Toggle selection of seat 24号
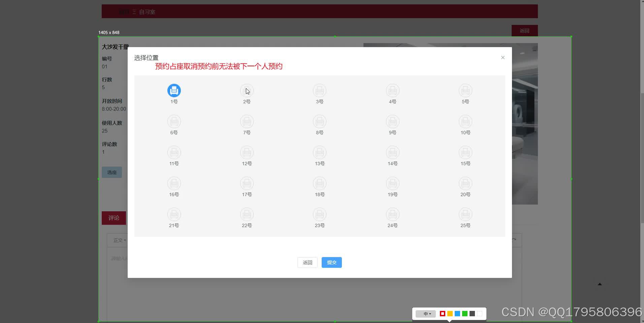Image resolution: width=644 pixels, height=323 pixels. tap(392, 214)
